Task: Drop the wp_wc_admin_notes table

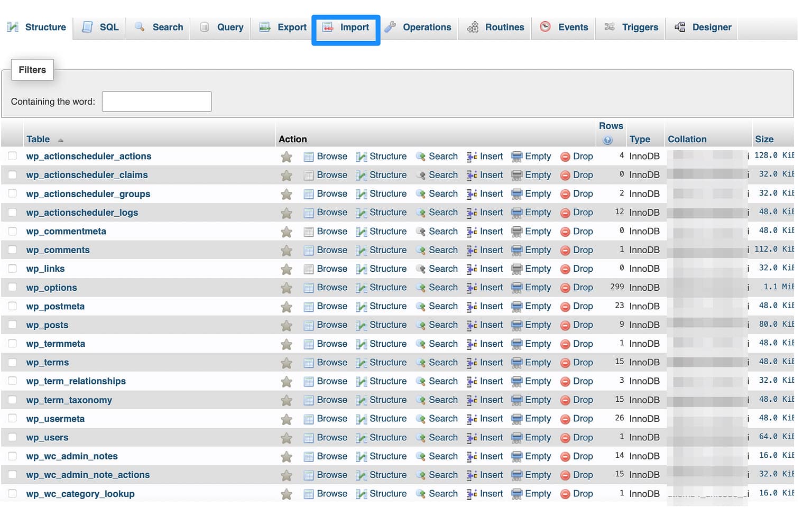Action: [x=583, y=456]
